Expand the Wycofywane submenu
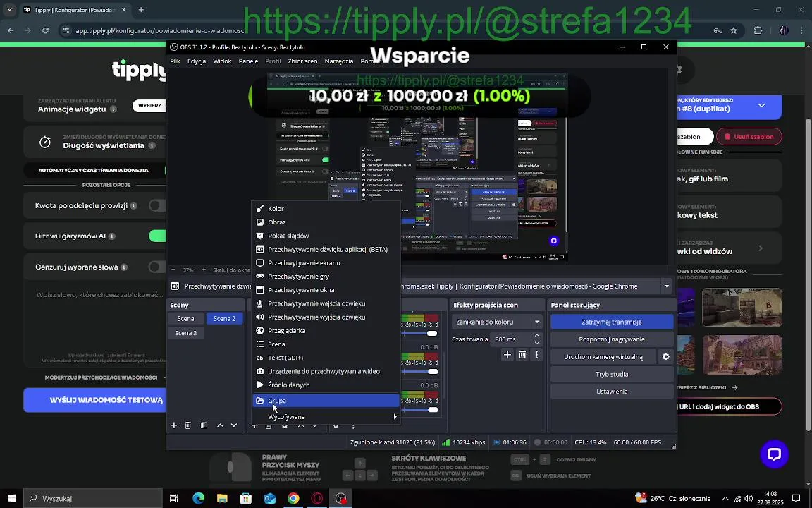812x508 pixels. (x=326, y=417)
